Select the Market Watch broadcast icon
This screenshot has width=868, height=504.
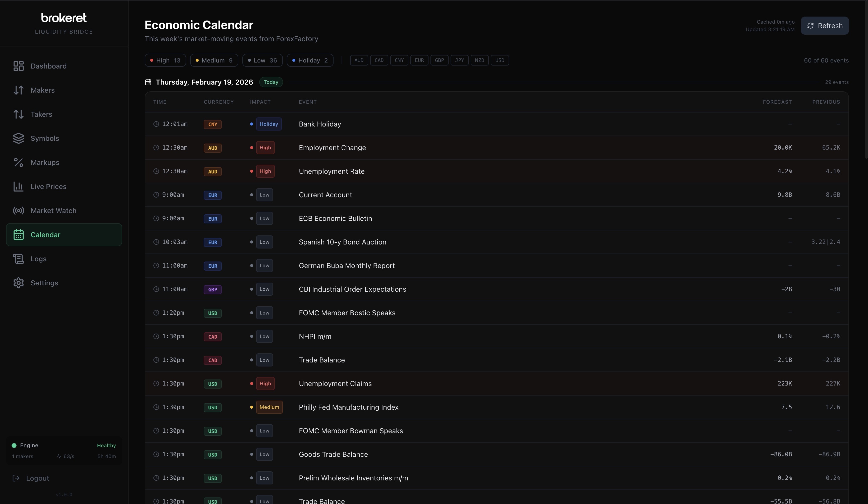point(19,210)
